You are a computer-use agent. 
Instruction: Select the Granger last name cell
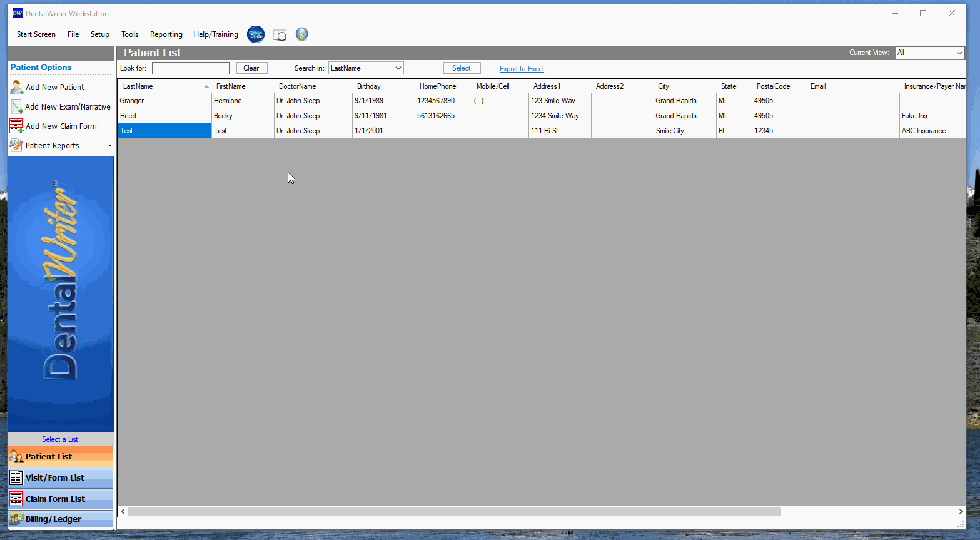pyautogui.click(x=164, y=101)
